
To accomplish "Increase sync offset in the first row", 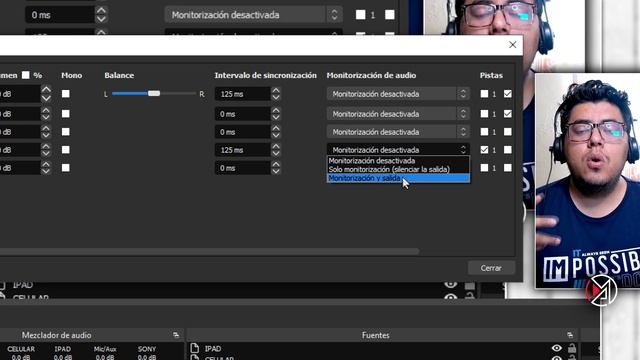I will tap(276, 90).
